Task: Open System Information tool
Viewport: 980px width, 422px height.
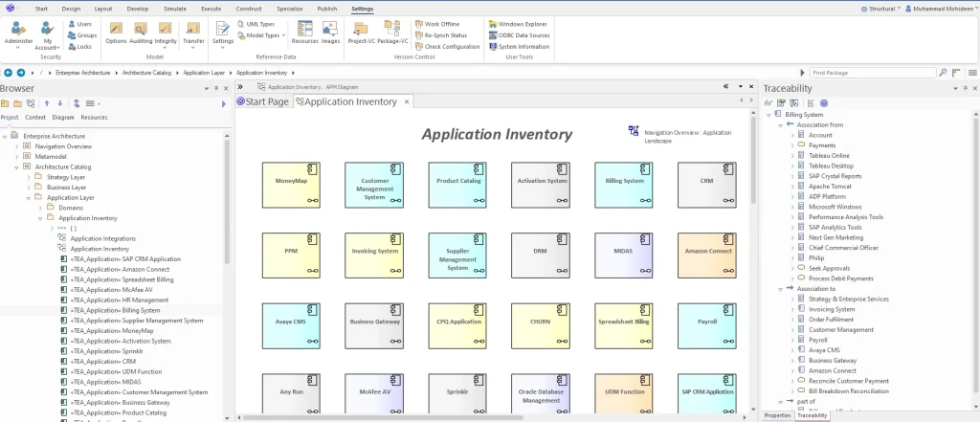Action: (520, 47)
